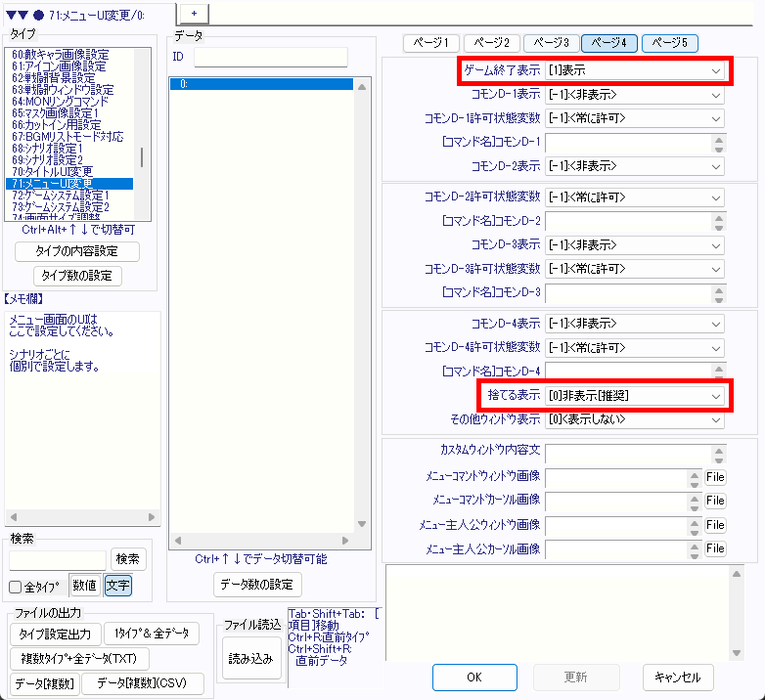Click the ID input field

click(x=270, y=57)
